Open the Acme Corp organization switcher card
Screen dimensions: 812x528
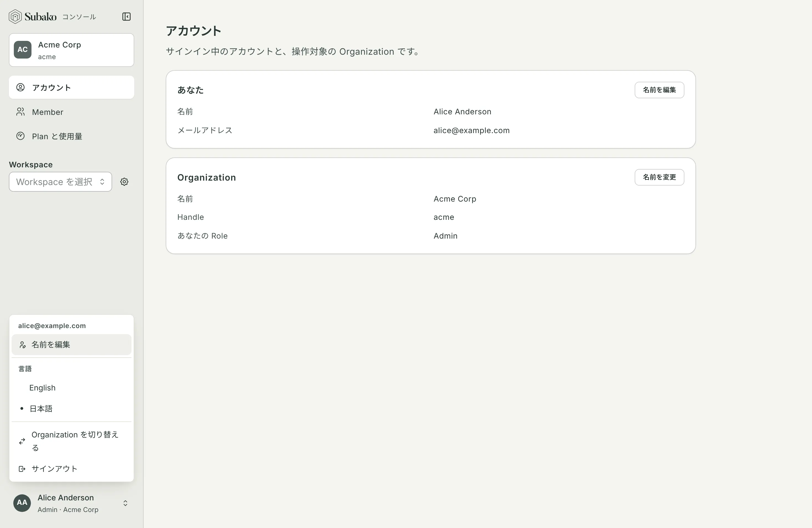click(71, 50)
